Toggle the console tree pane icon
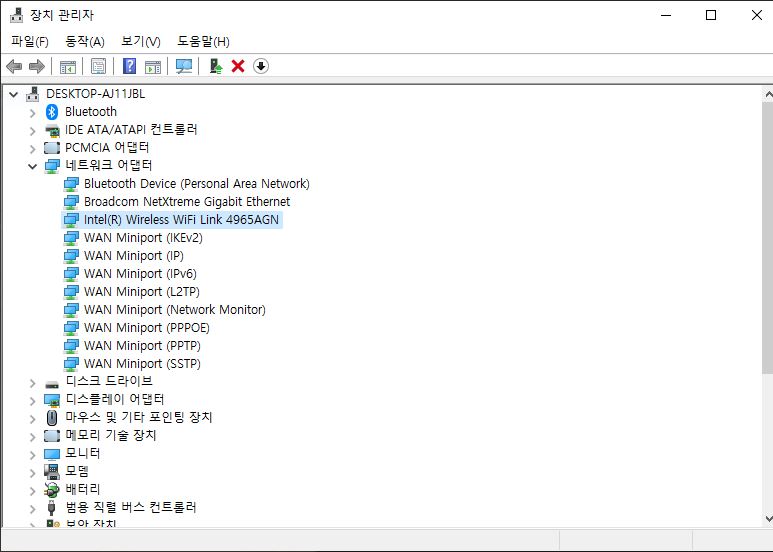The image size is (773, 552). (68, 66)
